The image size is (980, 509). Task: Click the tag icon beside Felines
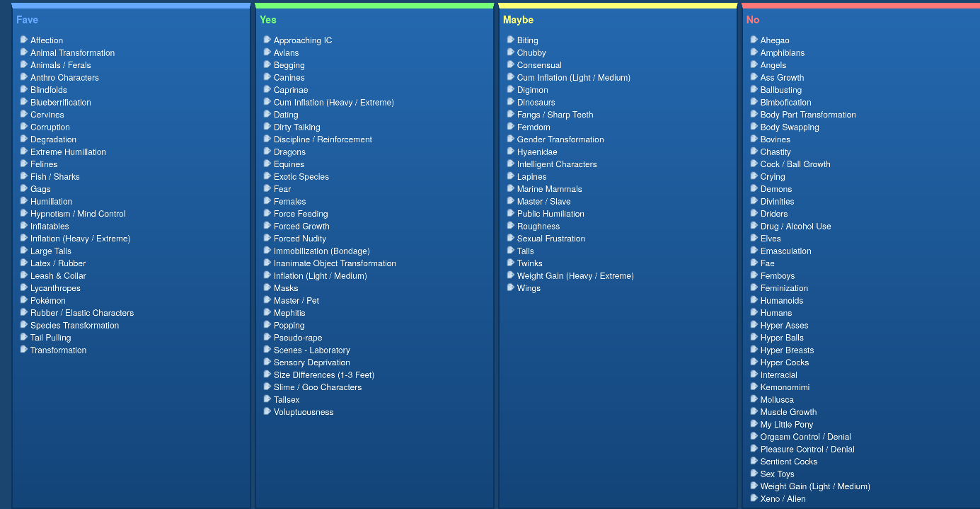click(24, 164)
